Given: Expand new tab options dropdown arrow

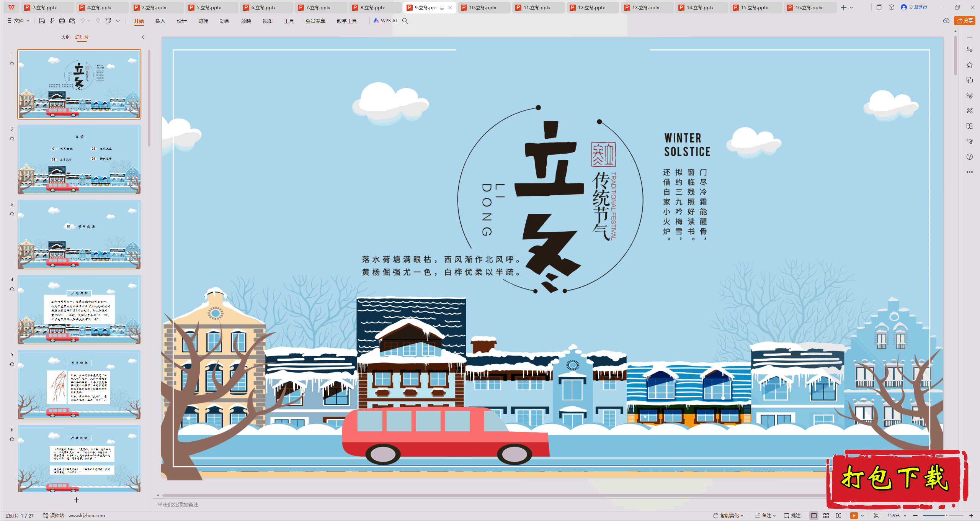Looking at the screenshot, I should [851, 8].
